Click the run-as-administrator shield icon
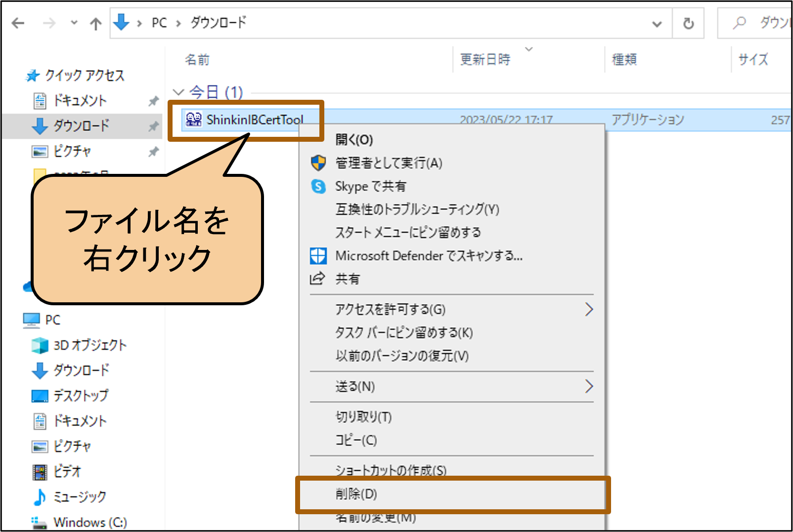Viewport: 793px width, 532px height. pos(318,163)
